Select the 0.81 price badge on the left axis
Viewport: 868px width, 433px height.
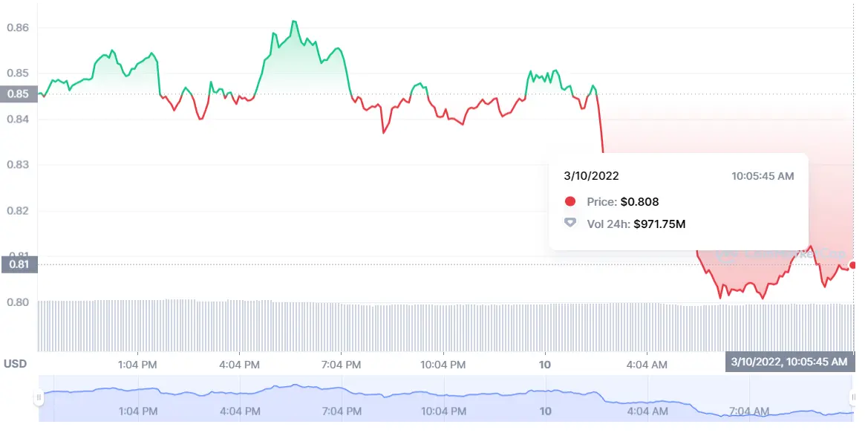pyautogui.click(x=18, y=264)
